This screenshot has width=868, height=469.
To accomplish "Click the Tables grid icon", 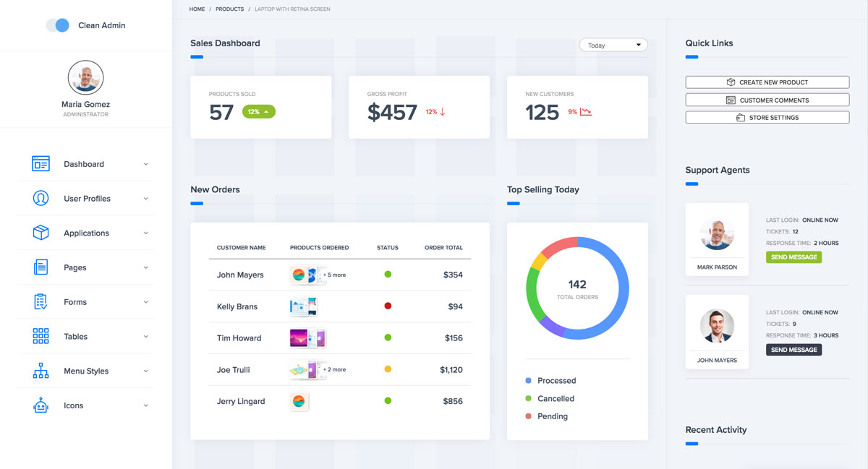I will [41, 337].
